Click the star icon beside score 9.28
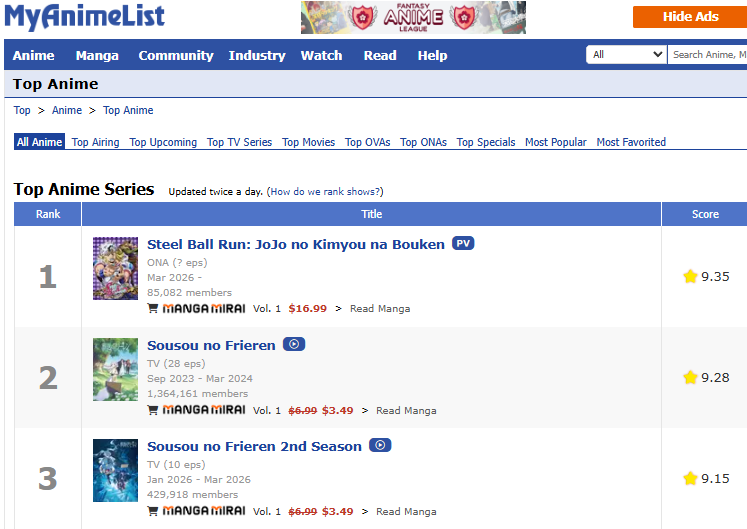The image size is (747, 529). 690,377
